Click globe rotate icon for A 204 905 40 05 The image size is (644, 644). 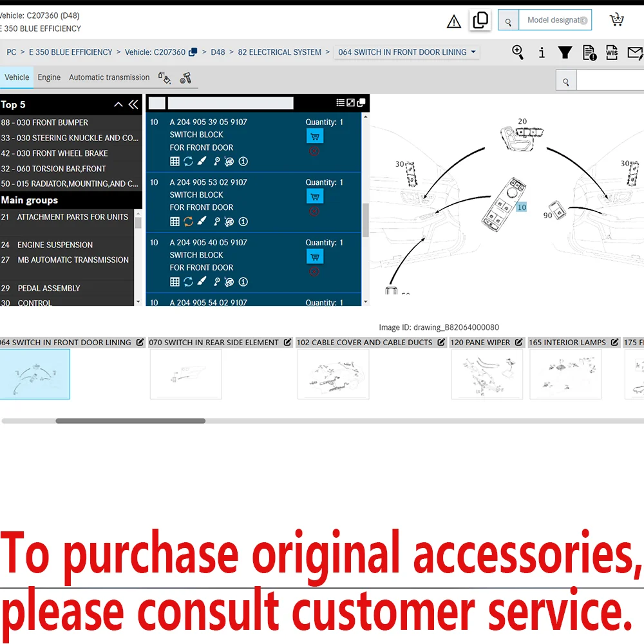[x=229, y=282]
